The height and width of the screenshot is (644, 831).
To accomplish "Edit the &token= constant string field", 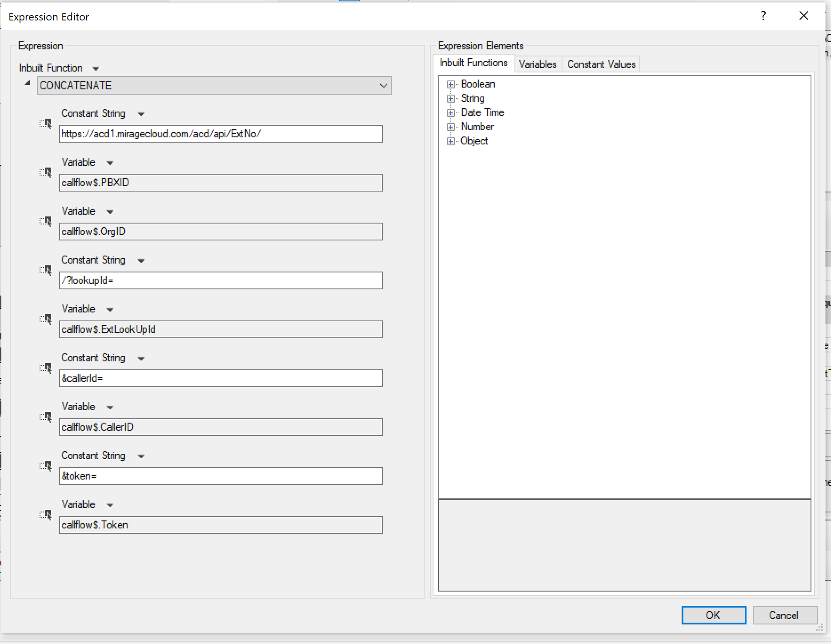I will pyautogui.click(x=221, y=476).
